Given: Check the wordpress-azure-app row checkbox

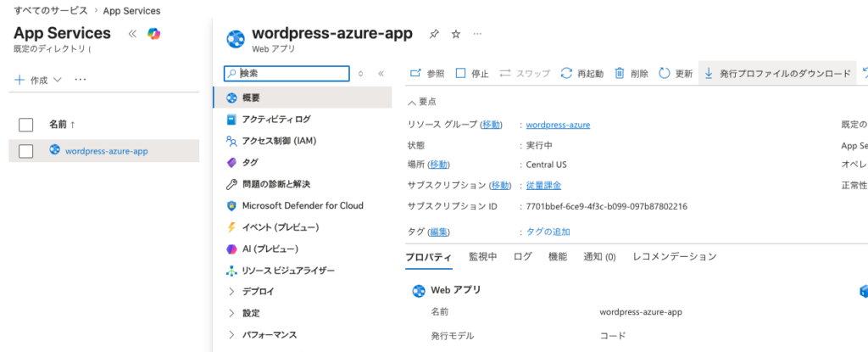Looking at the screenshot, I should (26, 151).
